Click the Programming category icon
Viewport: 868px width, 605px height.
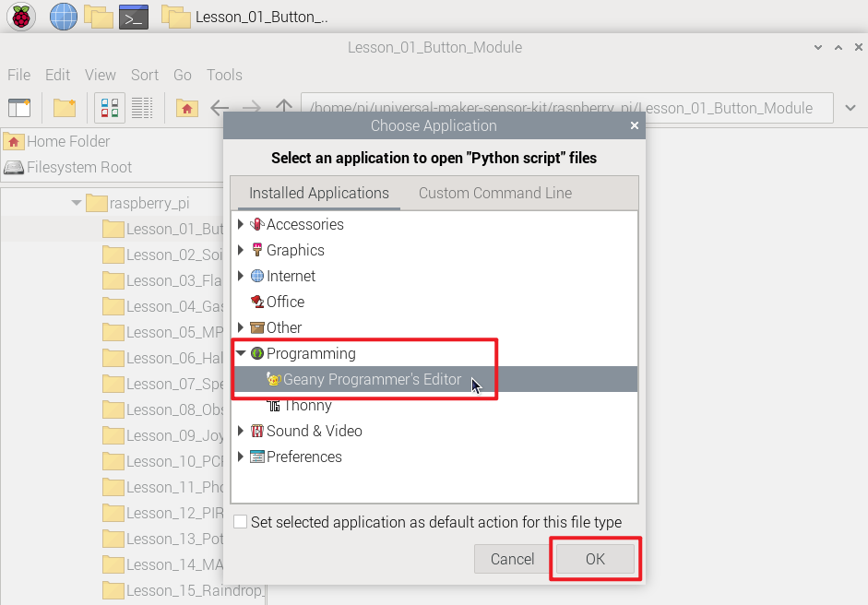256,353
